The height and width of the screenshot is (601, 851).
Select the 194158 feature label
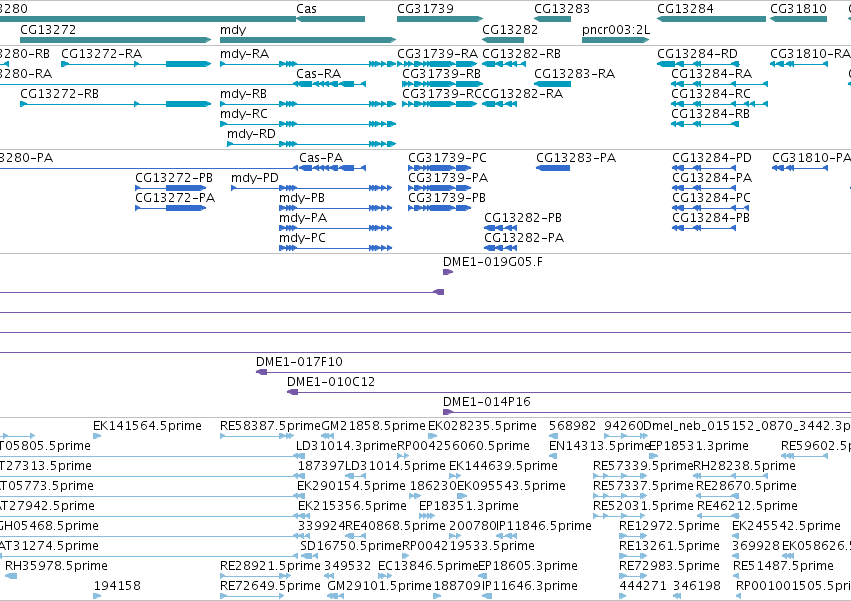click(x=117, y=586)
